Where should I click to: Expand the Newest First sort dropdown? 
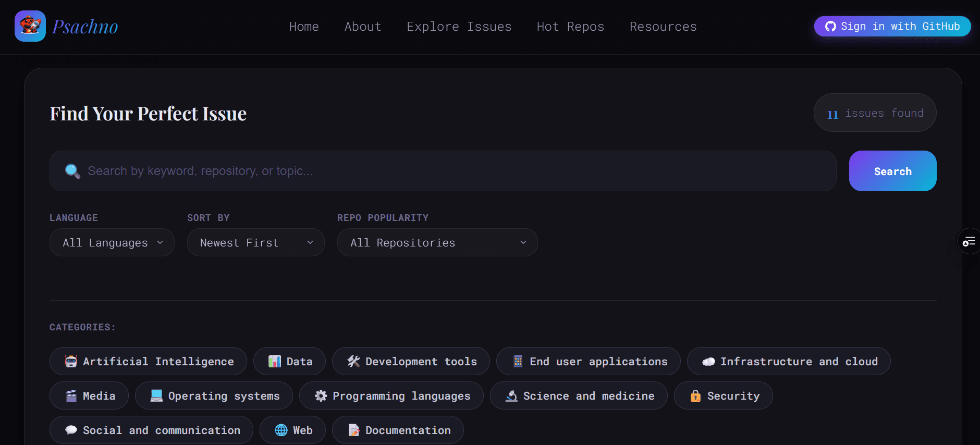click(255, 243)
